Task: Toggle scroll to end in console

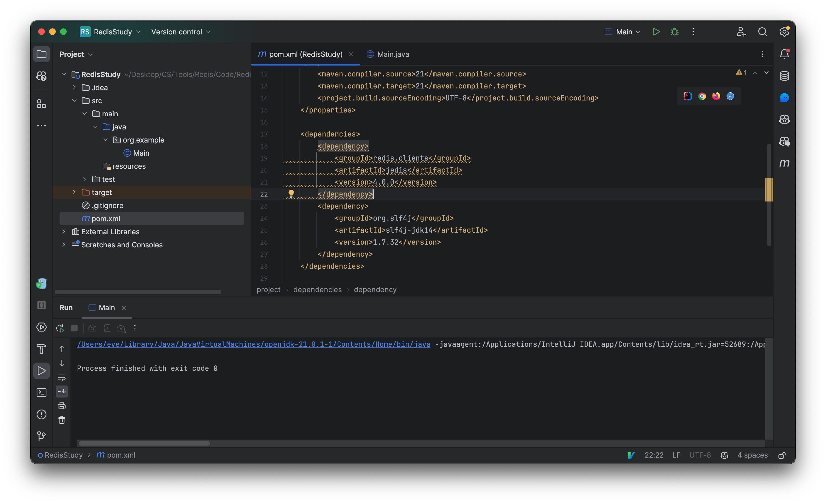Action: pyautogui.click(x=62, y=392)
